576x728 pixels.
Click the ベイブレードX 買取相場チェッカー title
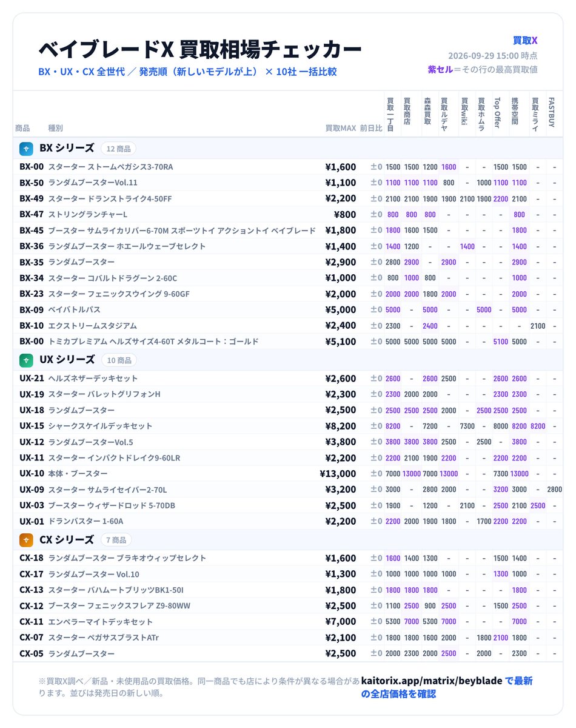pyautogui.click(x=200, y=49)
